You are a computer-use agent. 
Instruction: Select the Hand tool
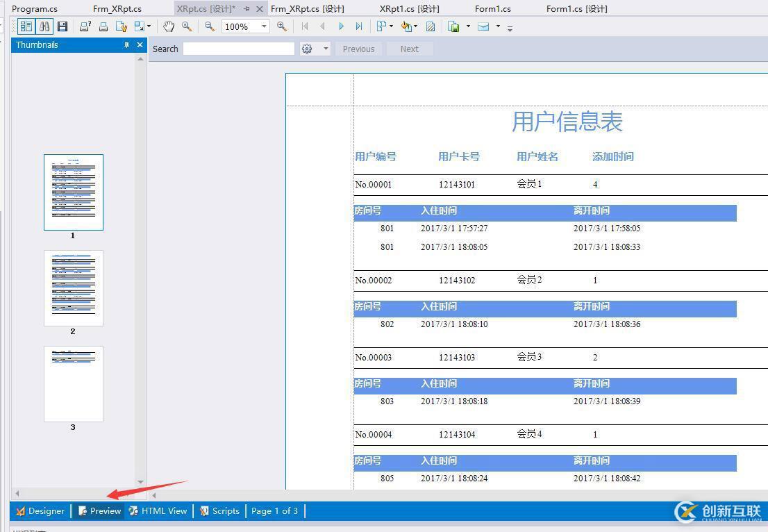[x=169, y=26]
